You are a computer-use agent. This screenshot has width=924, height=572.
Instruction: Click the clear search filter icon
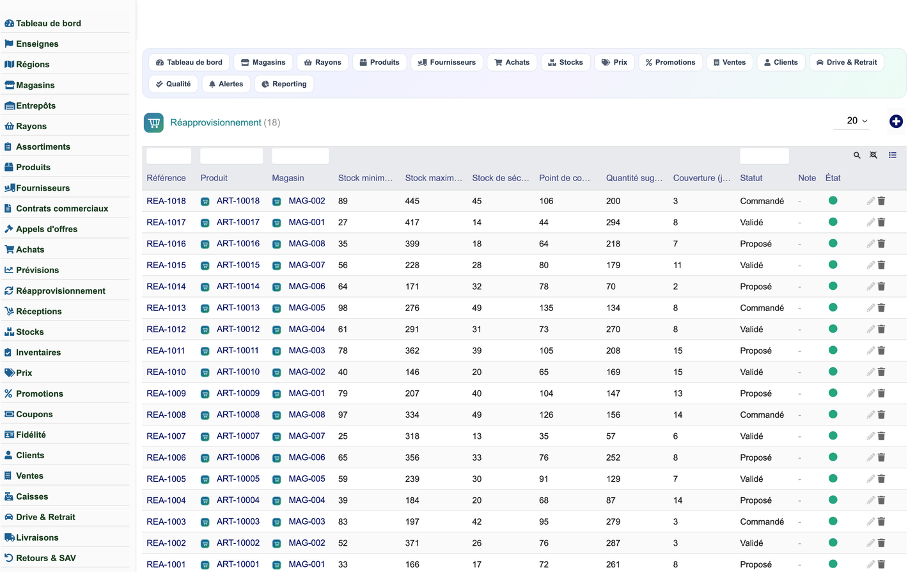point(873,155)
